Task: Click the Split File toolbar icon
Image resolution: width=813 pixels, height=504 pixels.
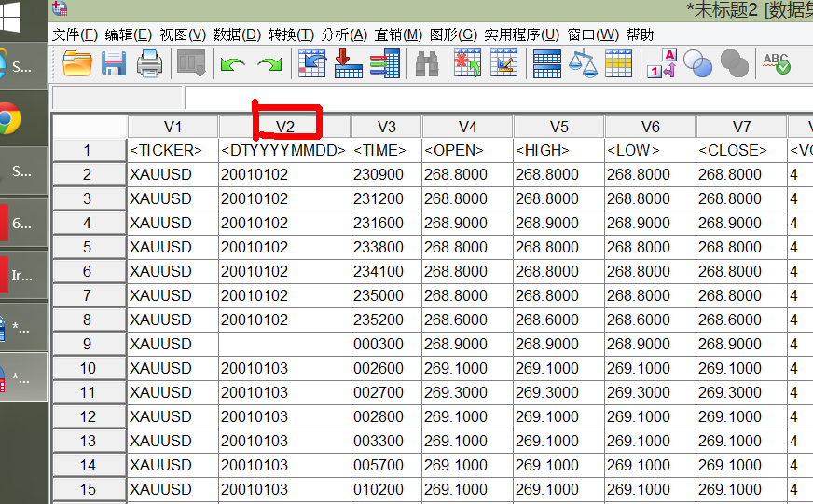Action: [547, 64]
